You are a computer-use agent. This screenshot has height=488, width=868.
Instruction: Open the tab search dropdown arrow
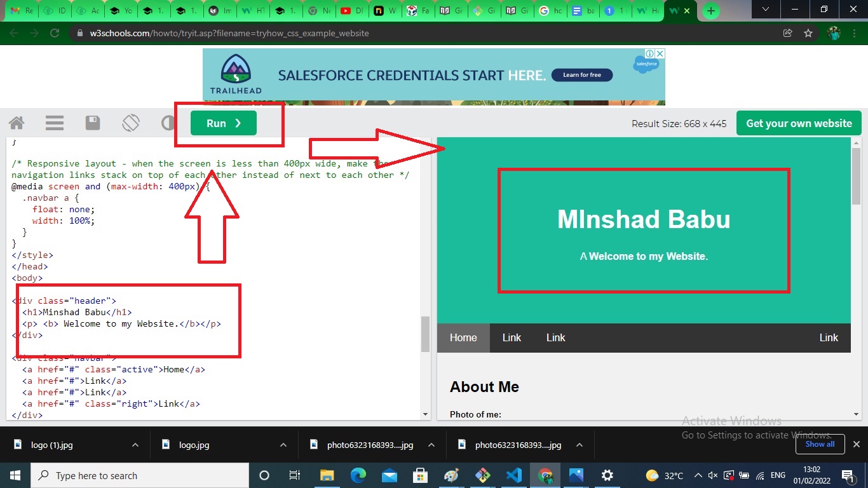pos(765,10)
